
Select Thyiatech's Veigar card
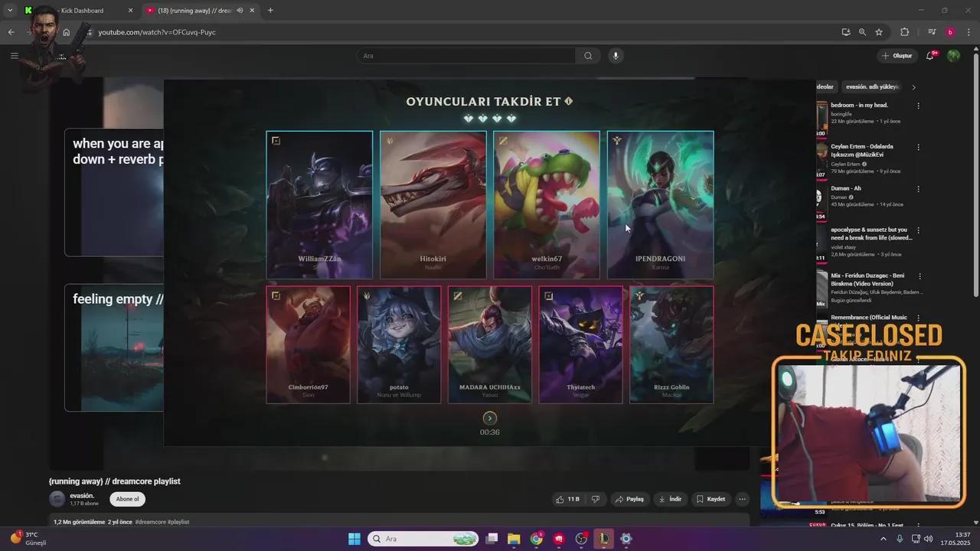point(580,344)
